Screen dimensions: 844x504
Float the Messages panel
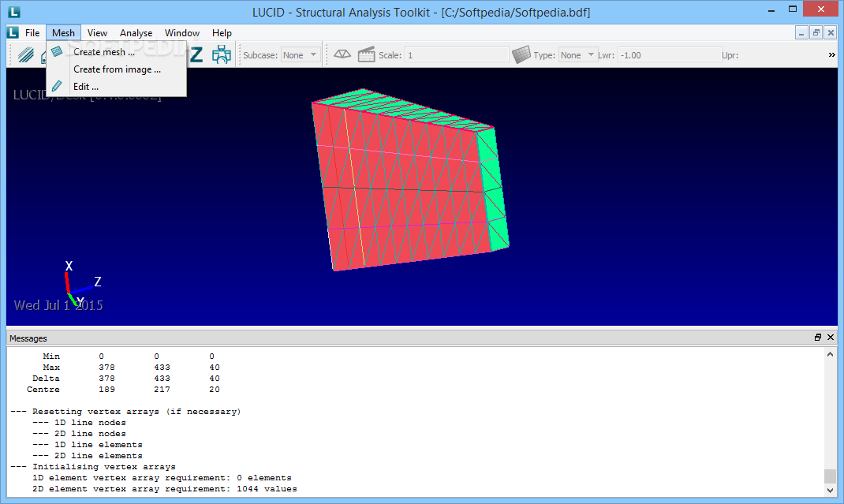(x=818, y=338)
